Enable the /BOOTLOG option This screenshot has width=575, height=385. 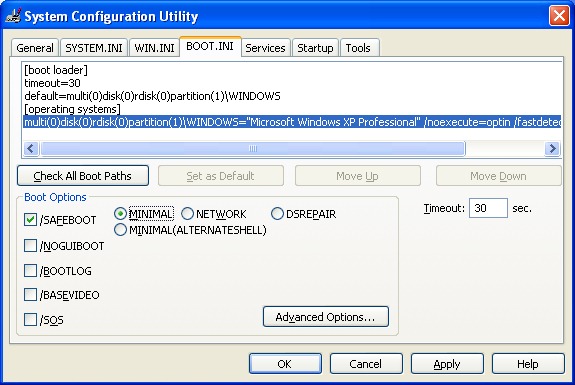point(30,271)
